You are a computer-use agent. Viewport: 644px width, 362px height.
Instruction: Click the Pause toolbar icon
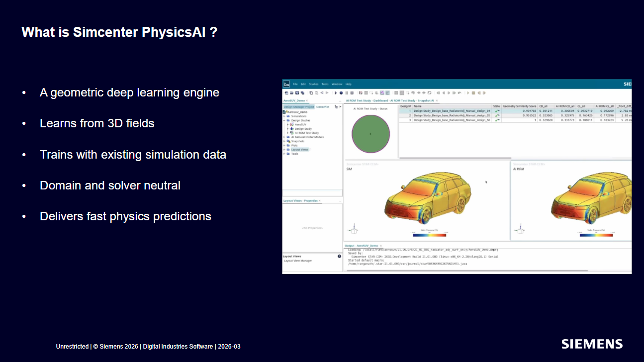pyautogui.click(x=347, y=93)
